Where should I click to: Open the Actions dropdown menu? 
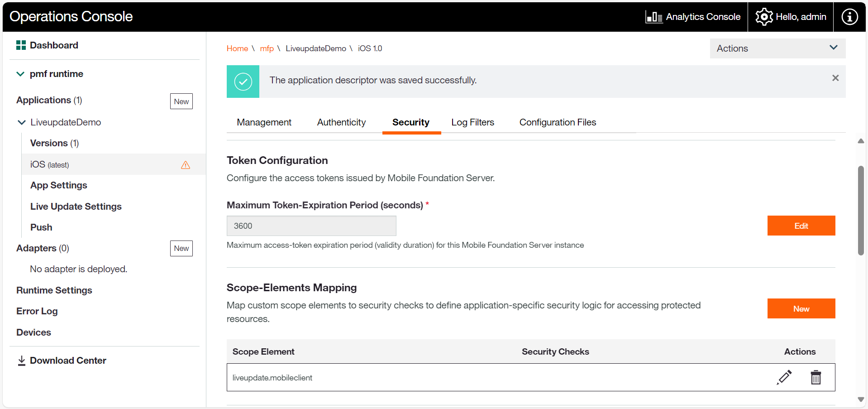coord(777,48)
